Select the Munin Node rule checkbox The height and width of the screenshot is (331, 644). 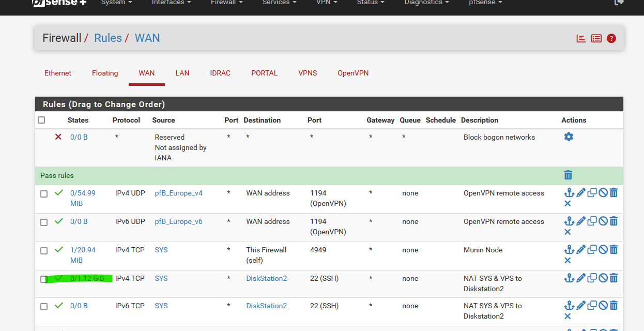coord(44,251)
